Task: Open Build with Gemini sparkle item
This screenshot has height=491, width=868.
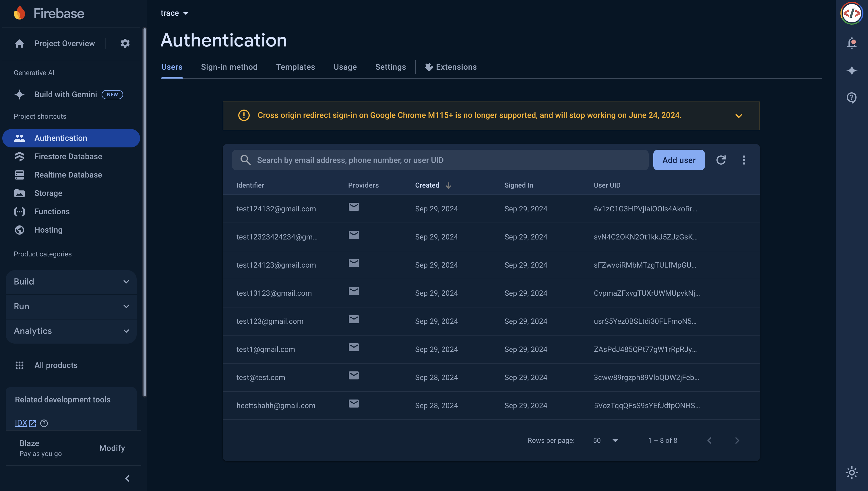Action: pyautogui.click(x=65, y=95)
